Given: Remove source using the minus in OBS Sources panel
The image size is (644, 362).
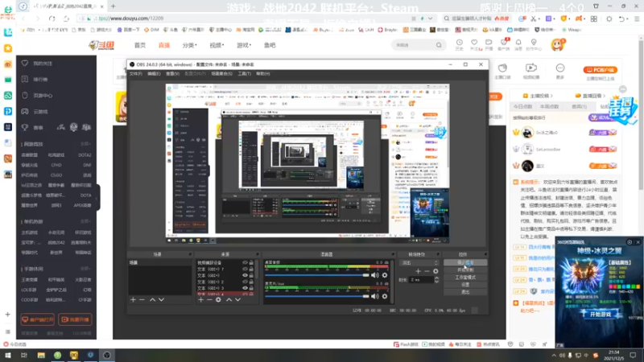Looking at the screenshot, I should pos(209,299).
